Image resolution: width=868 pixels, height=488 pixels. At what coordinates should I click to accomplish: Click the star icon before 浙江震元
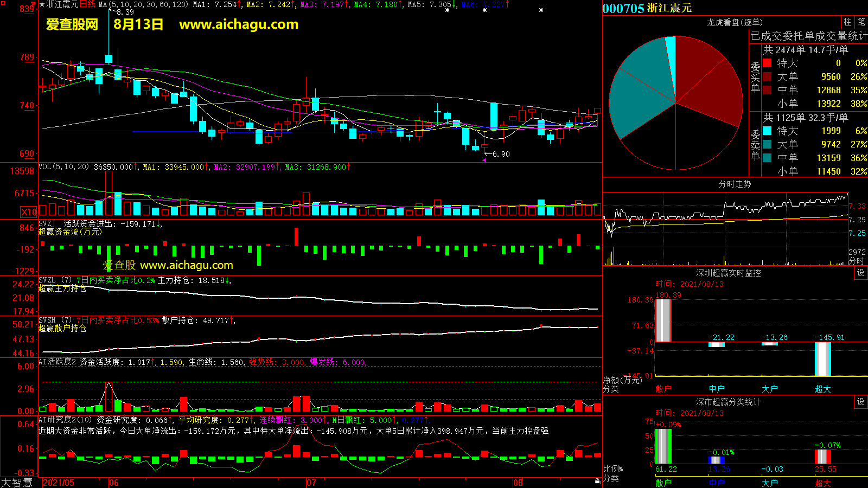click(42, 4)
